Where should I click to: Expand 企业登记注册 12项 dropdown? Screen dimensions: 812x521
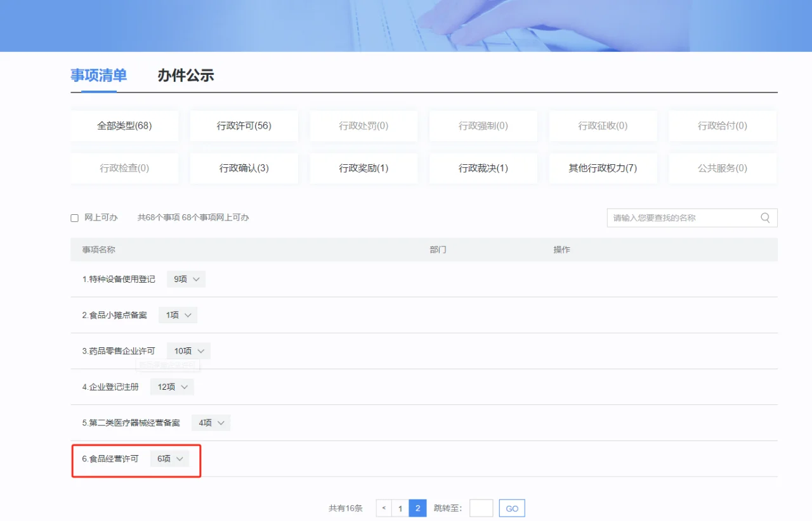click(172, 387)
